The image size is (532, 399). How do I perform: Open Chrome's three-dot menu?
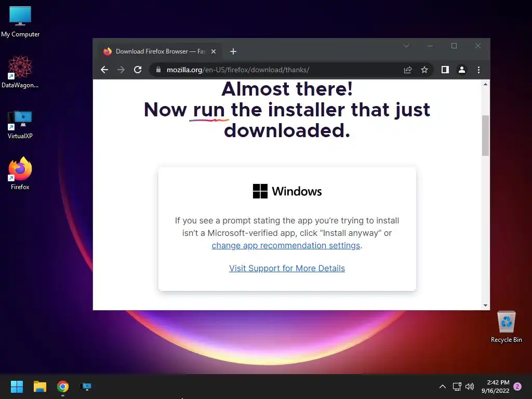(x=478, y=70)
